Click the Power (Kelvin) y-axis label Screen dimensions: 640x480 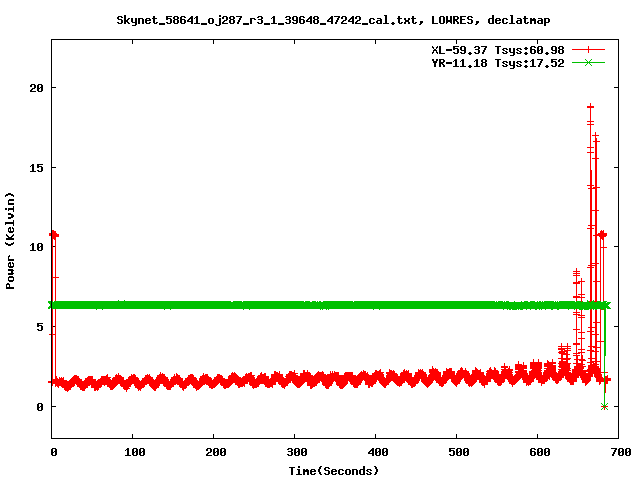10,241
